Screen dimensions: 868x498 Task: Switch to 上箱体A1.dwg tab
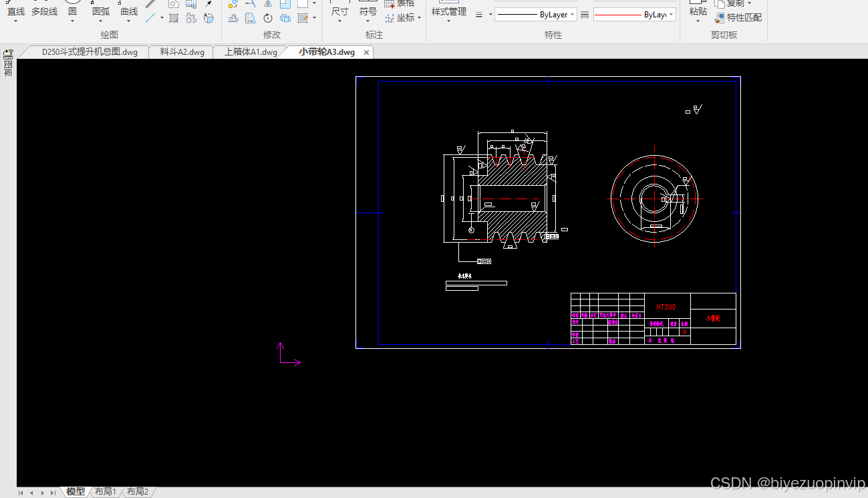pyautogui.click(x=251, y=52)
